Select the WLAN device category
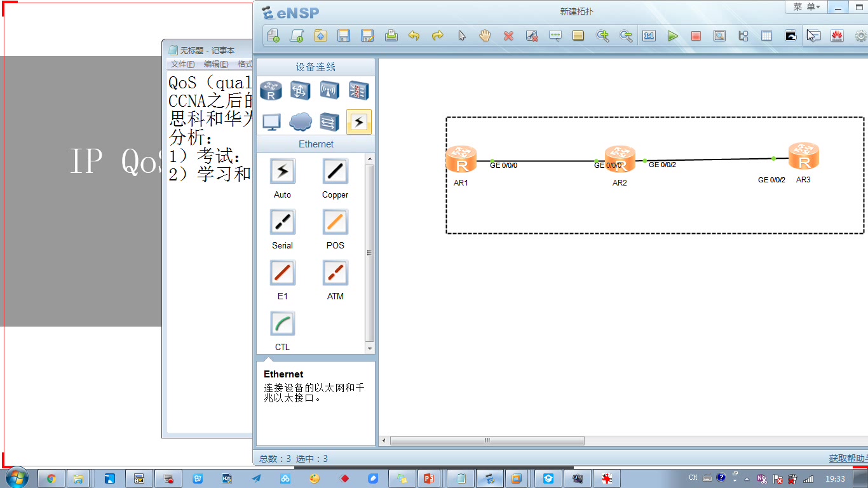 tap(329, 91)
